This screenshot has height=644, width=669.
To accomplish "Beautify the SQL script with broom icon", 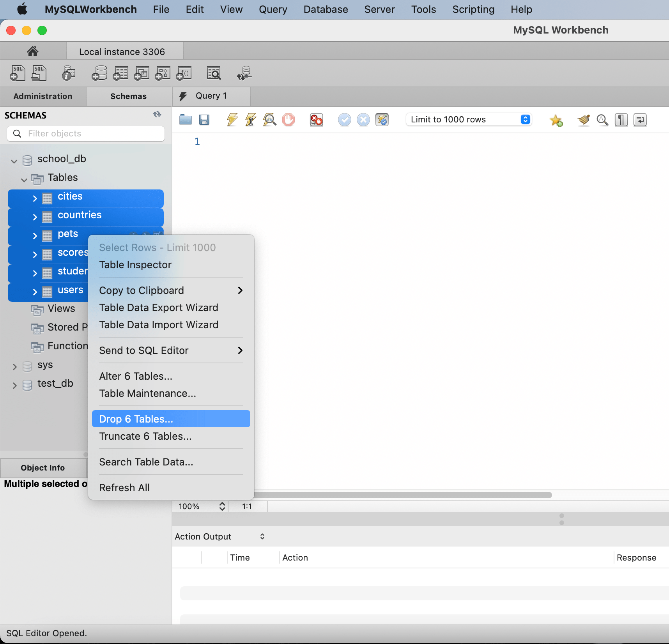I will pos(583,120).
